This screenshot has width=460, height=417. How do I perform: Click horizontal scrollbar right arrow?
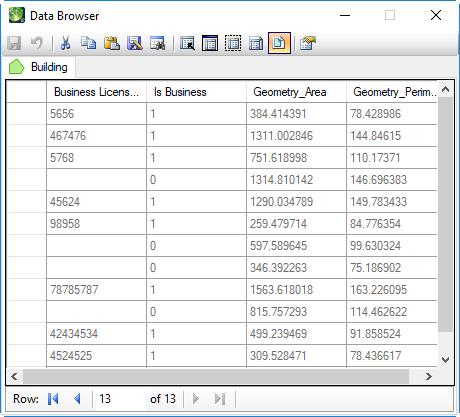429,377
